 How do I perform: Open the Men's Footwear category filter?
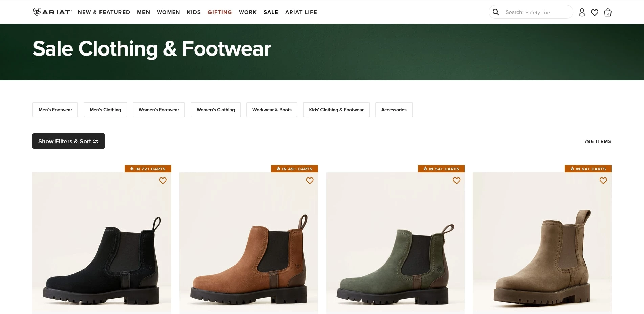tap(55, 109)
